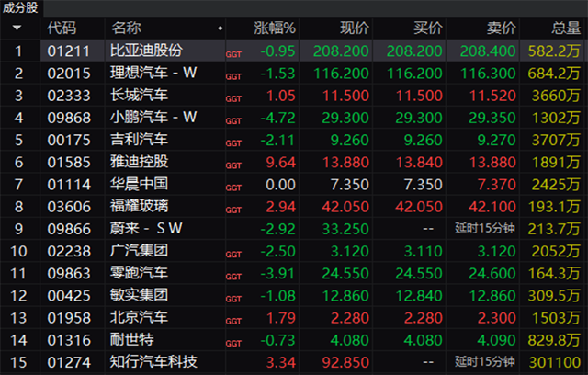Viewport: 588px width, 375px height.
Task: Sort by the 名称 column header
Action: tap(127, 28)
